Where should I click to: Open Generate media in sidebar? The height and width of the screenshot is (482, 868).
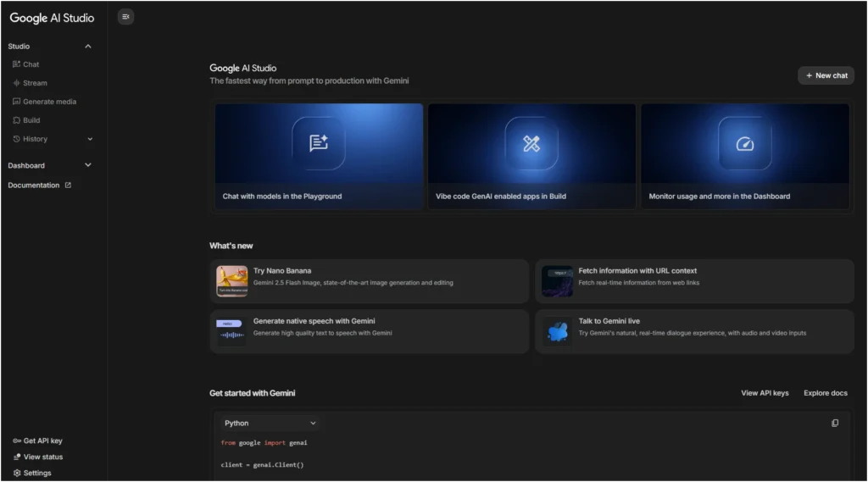click(49, 102)
